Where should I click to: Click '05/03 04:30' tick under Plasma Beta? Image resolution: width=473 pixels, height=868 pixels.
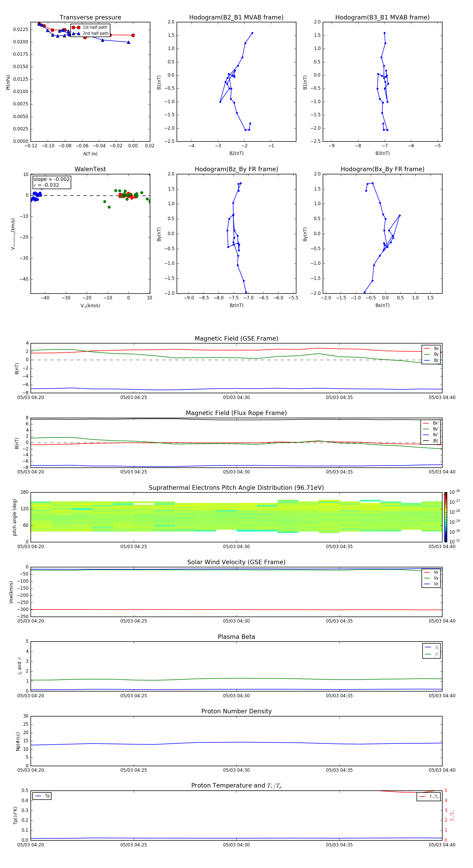[x=236, y=696]
